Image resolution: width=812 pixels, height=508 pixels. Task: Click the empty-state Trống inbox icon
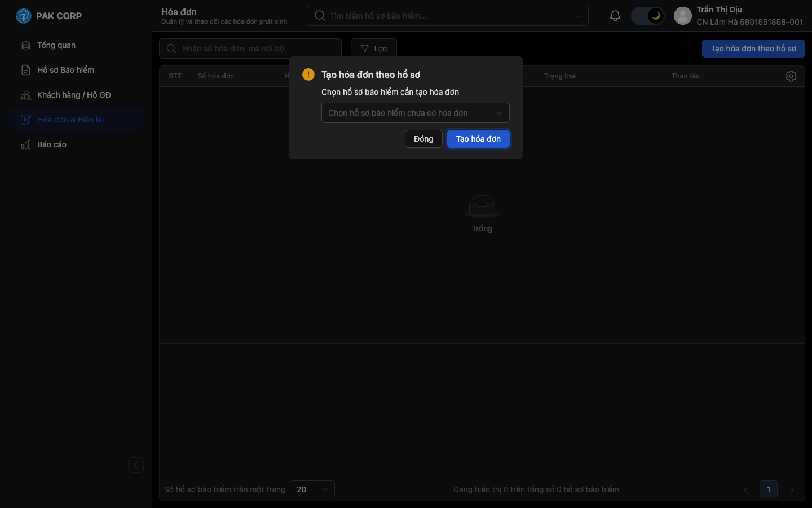tap(482, 206)
